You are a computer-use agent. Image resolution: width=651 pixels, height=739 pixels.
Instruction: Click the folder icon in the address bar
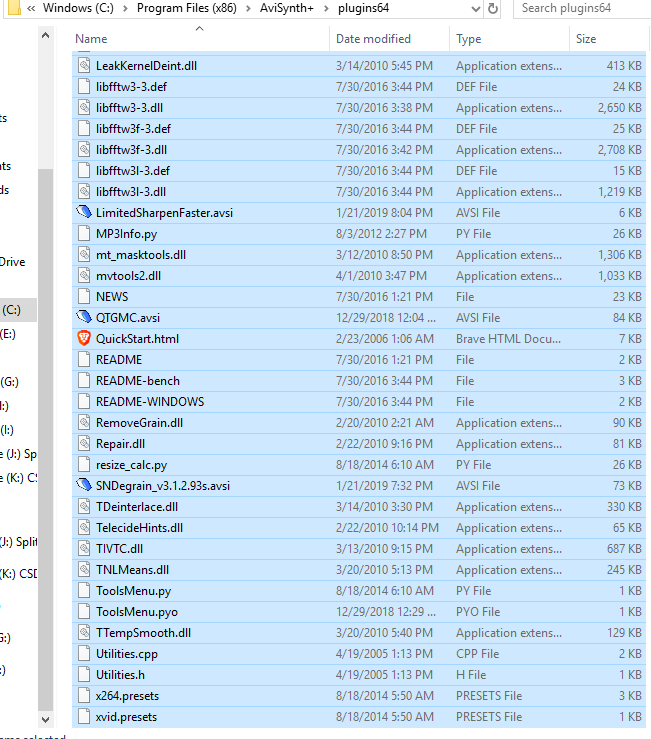tap(14, 8)
